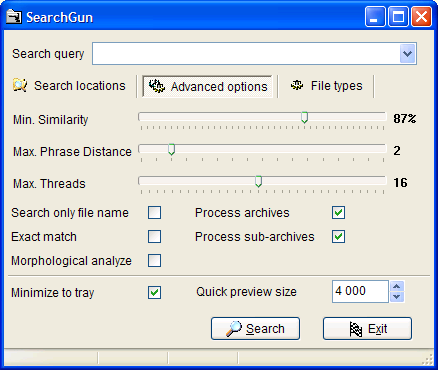The width and height of the screenshot is (438, 370).
Task: Switch to the Advanced options tab
Action: (x=207, y=86)
